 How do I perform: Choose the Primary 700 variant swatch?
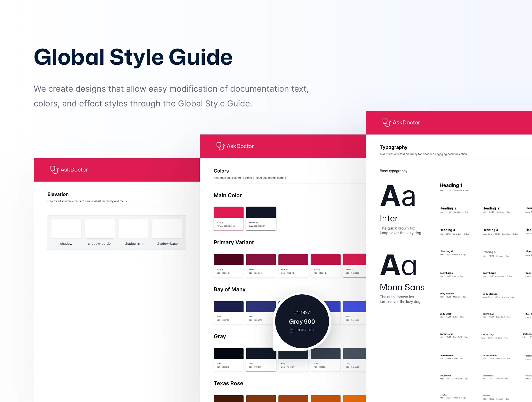point(326,266)
